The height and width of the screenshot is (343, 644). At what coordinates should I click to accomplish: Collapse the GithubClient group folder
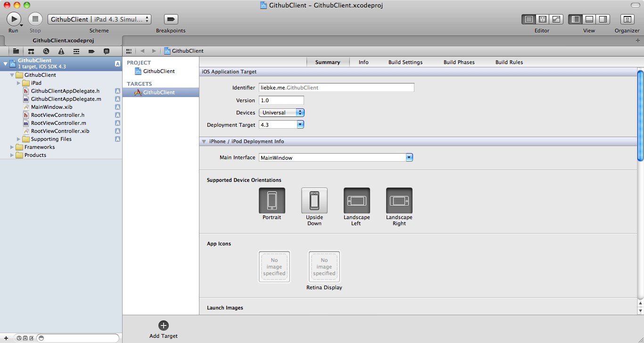(x=12, y=75)
